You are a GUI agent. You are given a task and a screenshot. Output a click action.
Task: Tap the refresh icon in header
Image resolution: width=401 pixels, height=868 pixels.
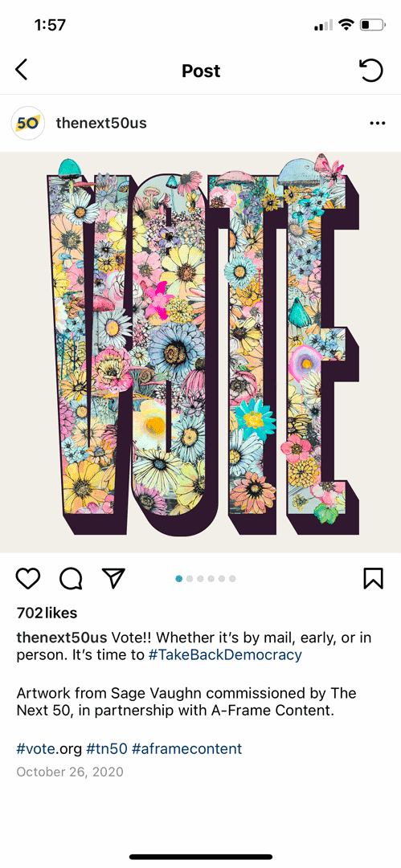pos(370,71)
